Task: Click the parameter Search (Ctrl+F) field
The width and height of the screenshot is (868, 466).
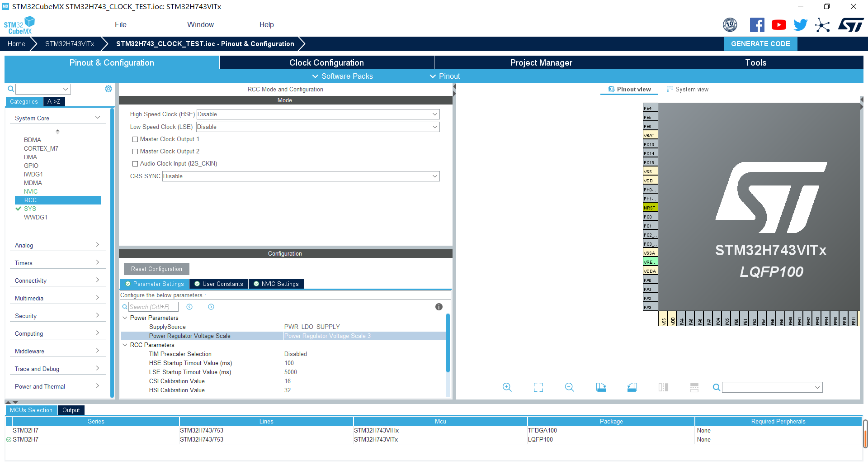Action: [153, 307]
